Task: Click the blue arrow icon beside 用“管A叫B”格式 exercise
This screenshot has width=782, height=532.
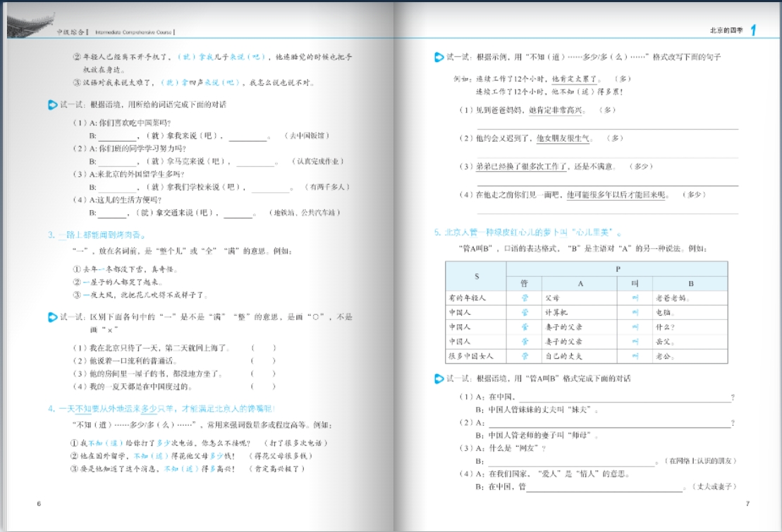Action: click(x=439, y=380)
